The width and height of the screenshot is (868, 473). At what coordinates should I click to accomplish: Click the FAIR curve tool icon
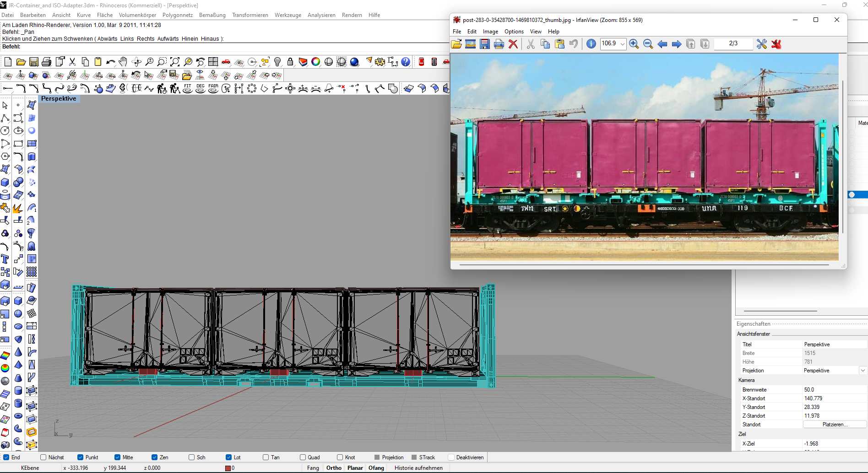pyautogui.click(x=213, y=88)
